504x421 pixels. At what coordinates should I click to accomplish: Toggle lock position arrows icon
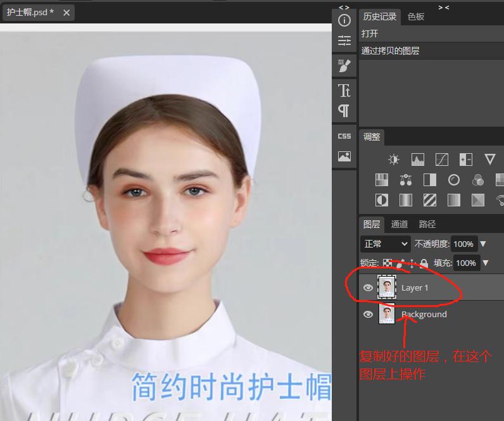412,263
